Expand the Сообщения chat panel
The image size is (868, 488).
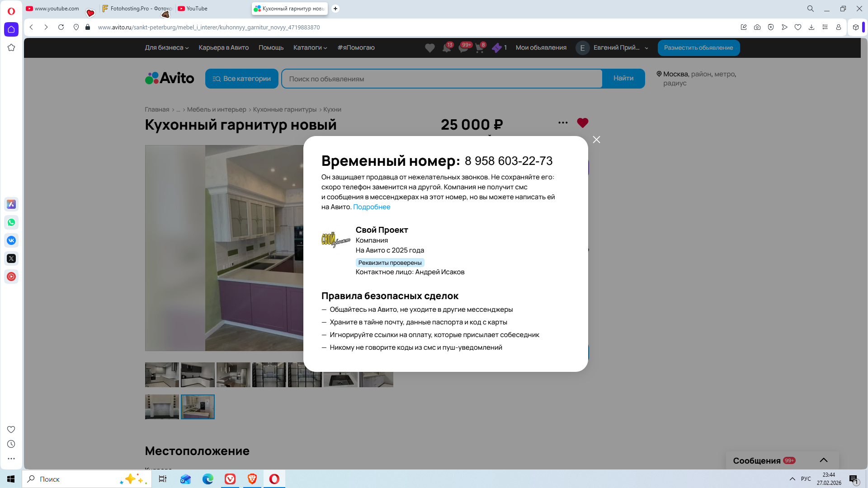pyautogui.click(x=823, y=460)
